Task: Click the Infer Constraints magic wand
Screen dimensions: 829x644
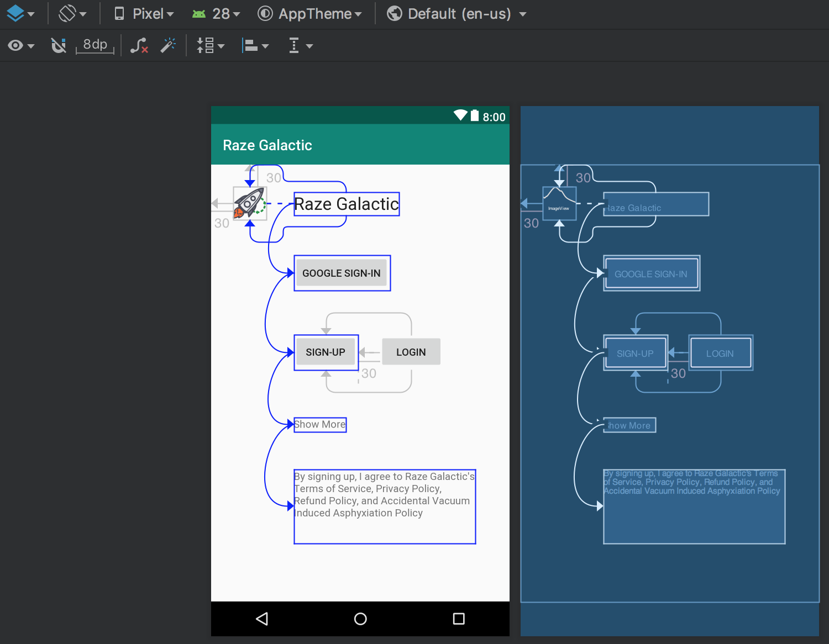Action: [x=168, y=45]
